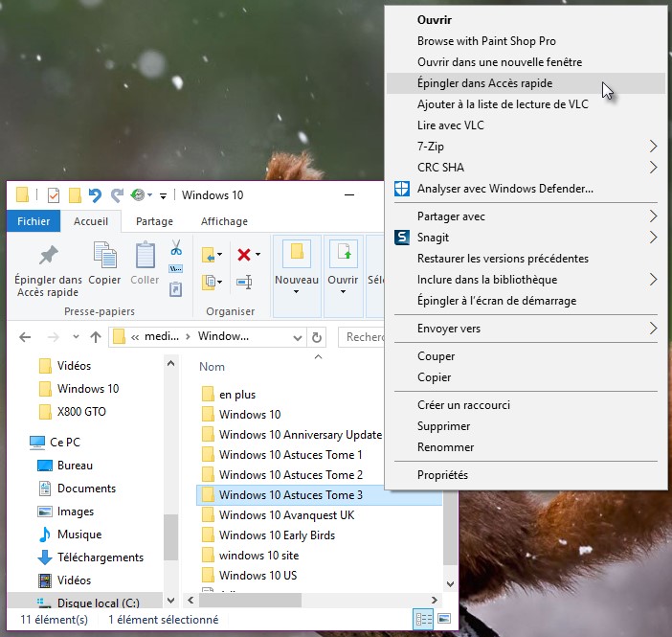Select Propriétés in the context menu

[x=442, y=474]
